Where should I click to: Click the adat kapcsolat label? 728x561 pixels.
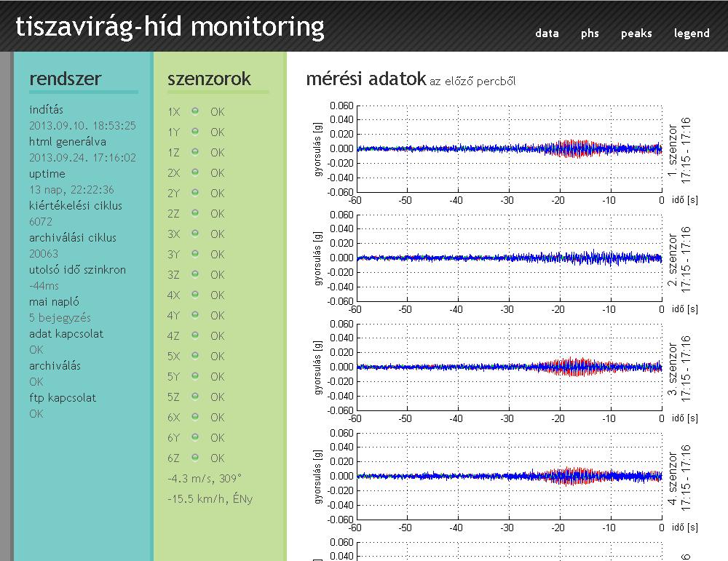click(66, 334)
